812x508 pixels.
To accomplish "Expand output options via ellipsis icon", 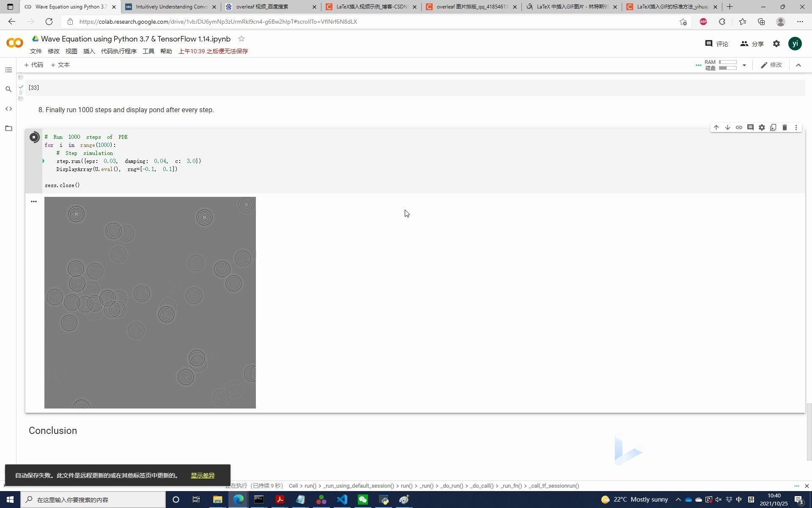I will coord(34,201).
